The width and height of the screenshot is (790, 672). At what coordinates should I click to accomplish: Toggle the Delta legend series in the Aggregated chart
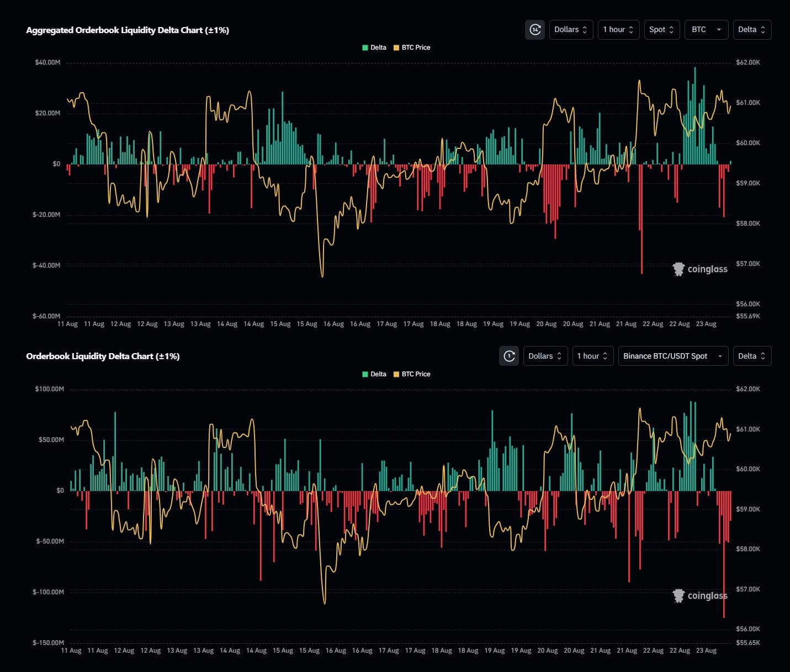pos(374,47)
